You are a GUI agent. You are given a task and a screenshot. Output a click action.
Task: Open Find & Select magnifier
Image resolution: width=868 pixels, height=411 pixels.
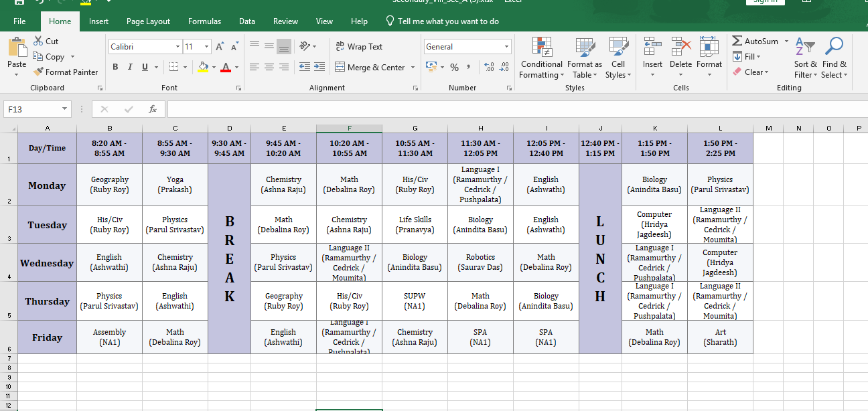pos(834,58)
